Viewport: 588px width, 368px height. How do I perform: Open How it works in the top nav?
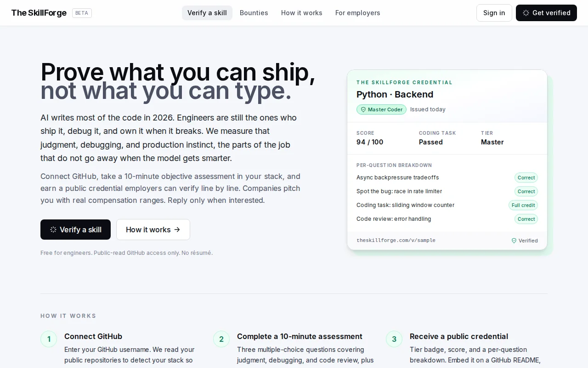coord(302,13)
